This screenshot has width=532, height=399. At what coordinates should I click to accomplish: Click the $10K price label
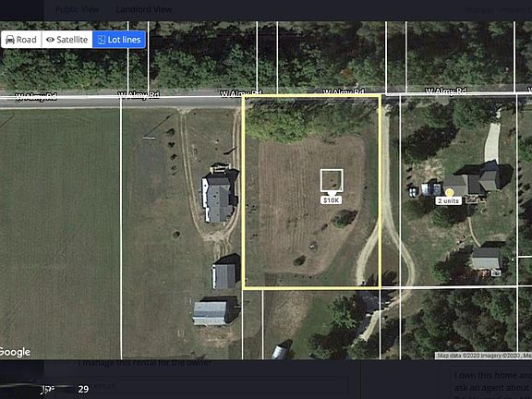coord(332,200)
